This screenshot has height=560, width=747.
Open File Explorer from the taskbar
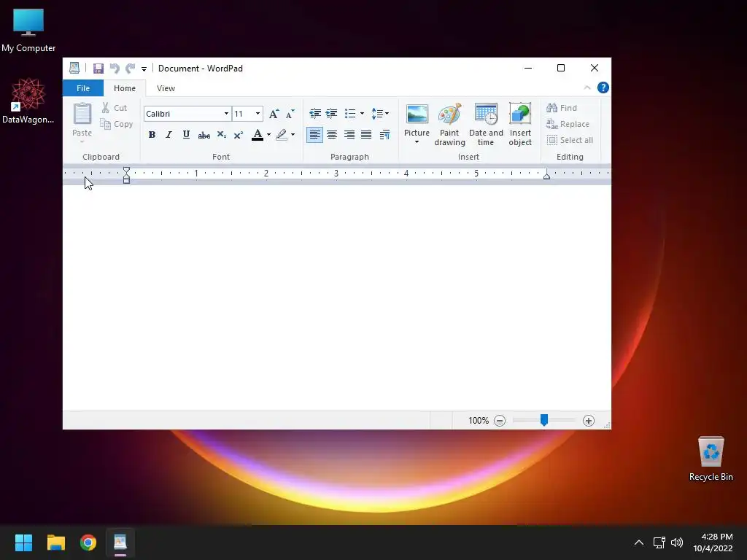click(x=55, y=542)
